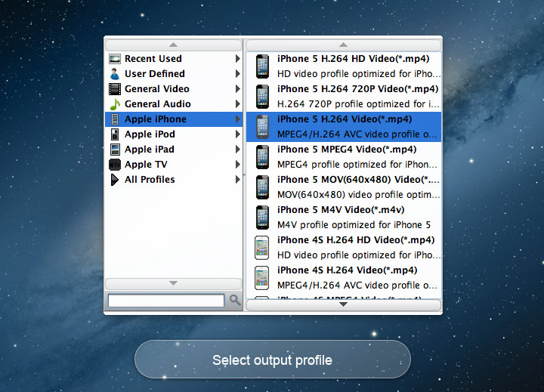Expand the All Profiles submenu arrow
The image size is (544, 392).
pyautogui.click(x=238, y=179)
